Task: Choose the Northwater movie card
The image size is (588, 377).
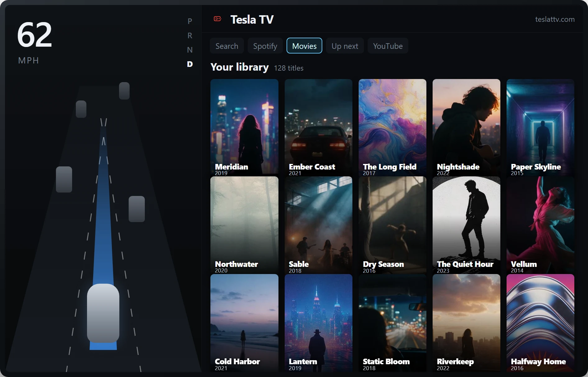Action: click(244, 225)
